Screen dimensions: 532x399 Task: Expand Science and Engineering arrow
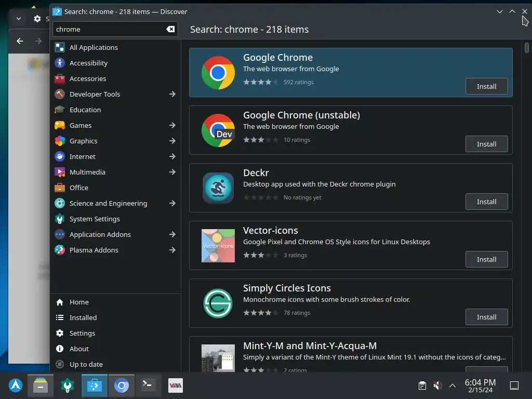[172, 204]
